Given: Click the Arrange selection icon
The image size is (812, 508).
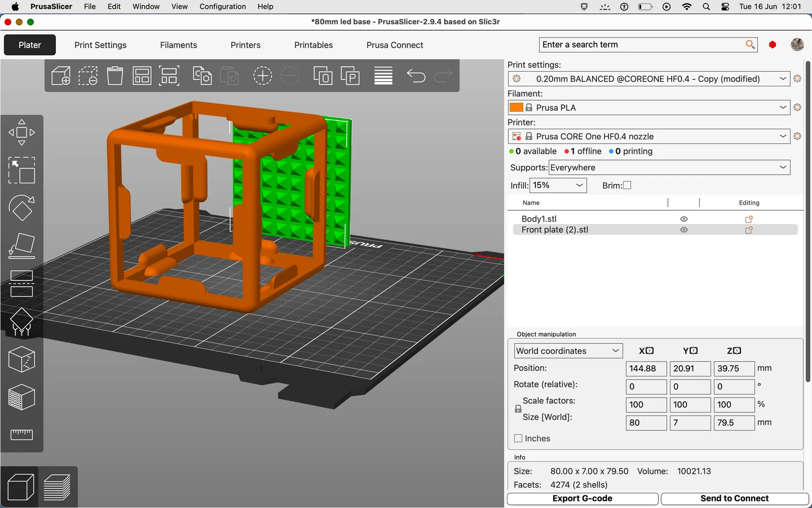Looking at the screenshot, I should [x=169, y=76].
